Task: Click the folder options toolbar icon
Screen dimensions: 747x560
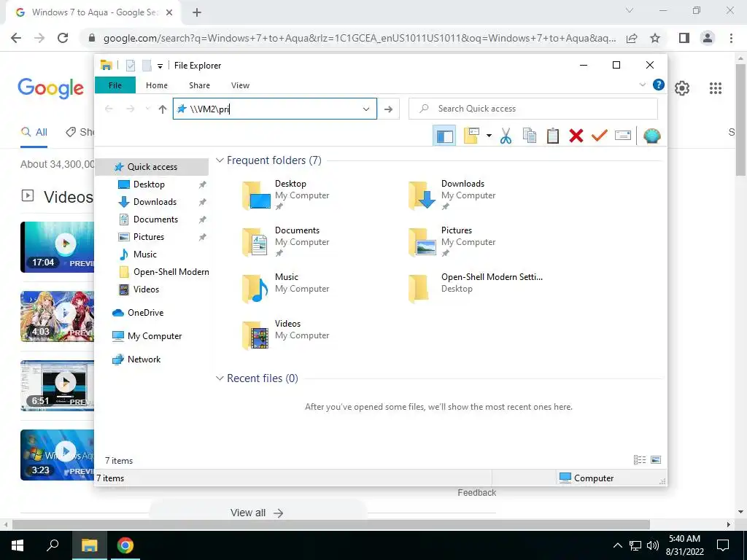Action: 471,136
